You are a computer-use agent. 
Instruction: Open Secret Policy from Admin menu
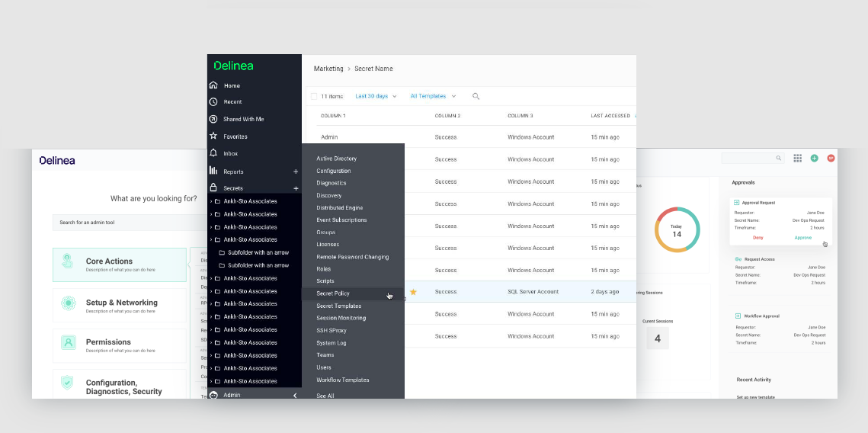pyautogui.click(x=333, y=293)
